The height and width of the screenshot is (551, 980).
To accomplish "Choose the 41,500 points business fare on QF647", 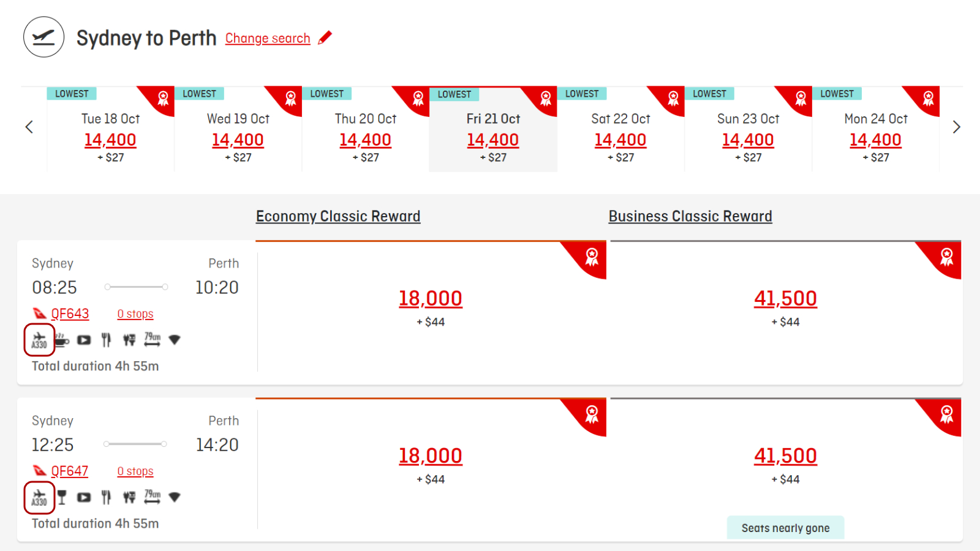I will [785, 455].
